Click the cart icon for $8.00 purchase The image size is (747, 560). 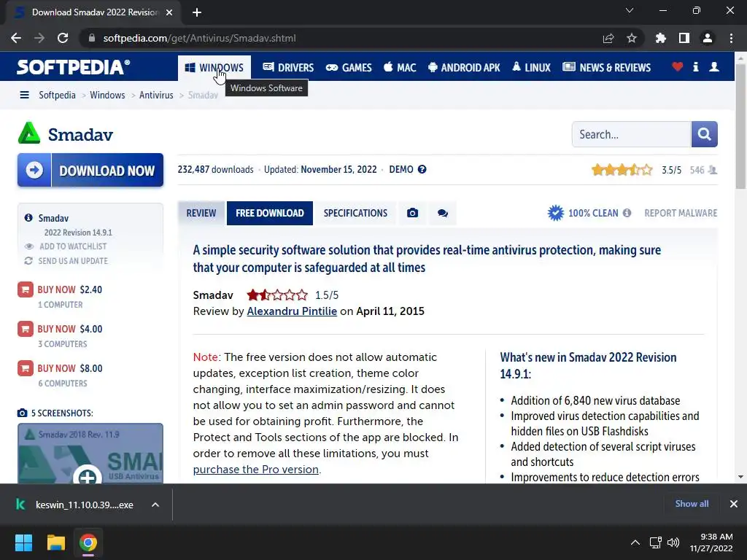coord(26,368)
